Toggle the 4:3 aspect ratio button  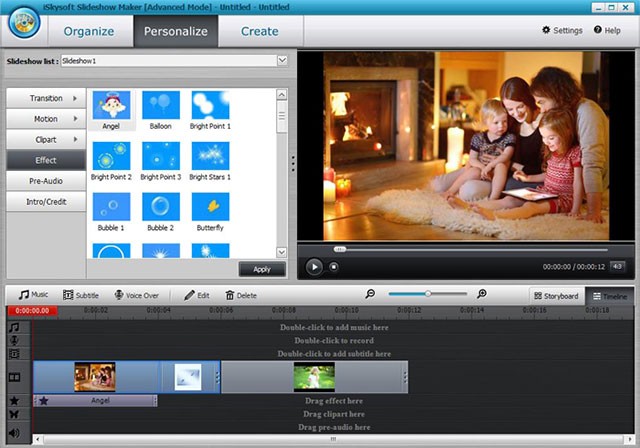617,266
